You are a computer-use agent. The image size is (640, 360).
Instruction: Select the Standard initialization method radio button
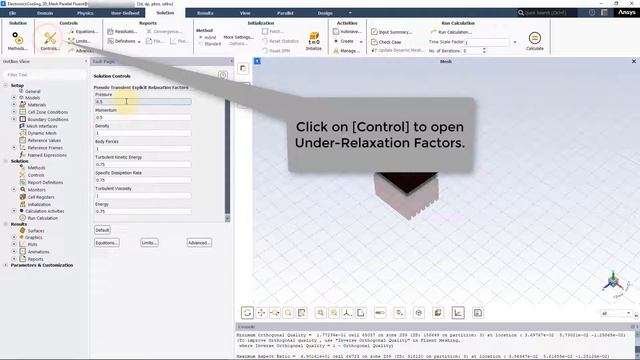tap(201, 44)
